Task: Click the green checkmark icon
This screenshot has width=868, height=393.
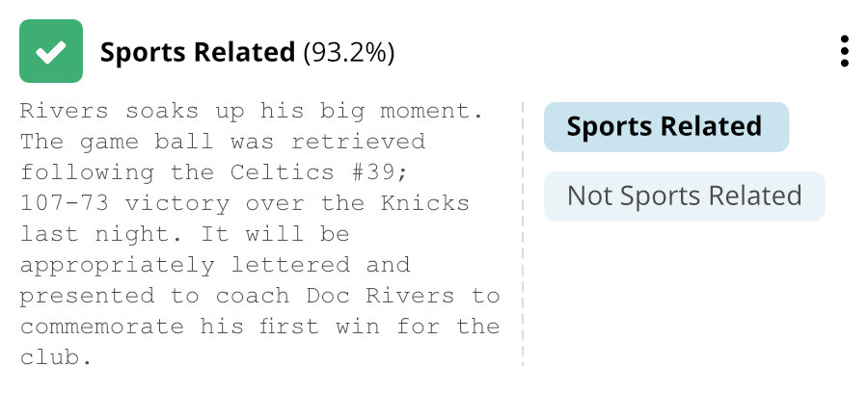Action: pos(51,52)
